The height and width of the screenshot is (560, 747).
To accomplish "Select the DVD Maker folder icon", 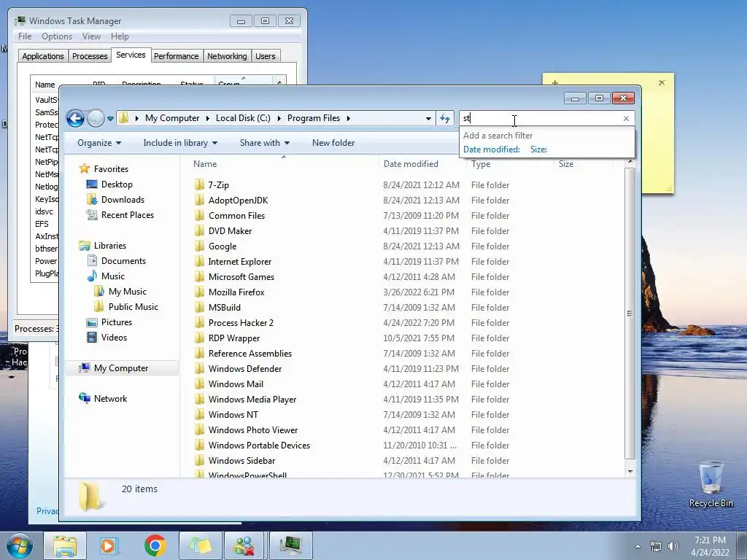I will (200, 231).
